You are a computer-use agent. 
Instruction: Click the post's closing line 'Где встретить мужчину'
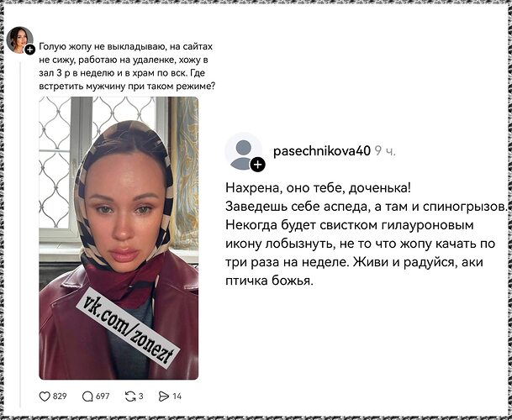click(x=127, y=80)
